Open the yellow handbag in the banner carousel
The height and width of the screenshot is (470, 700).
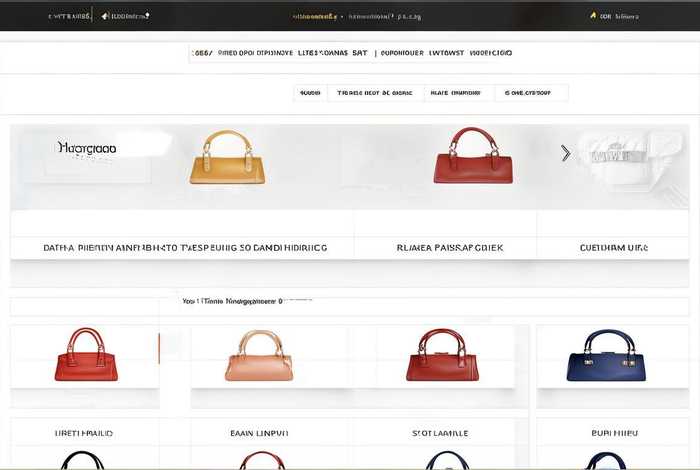click(x=228, y=158)
